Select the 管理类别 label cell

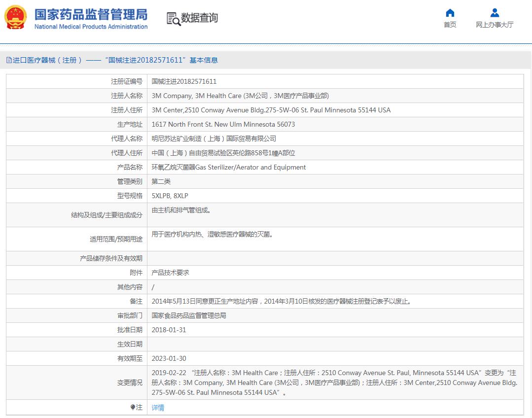tap(77, 181)
